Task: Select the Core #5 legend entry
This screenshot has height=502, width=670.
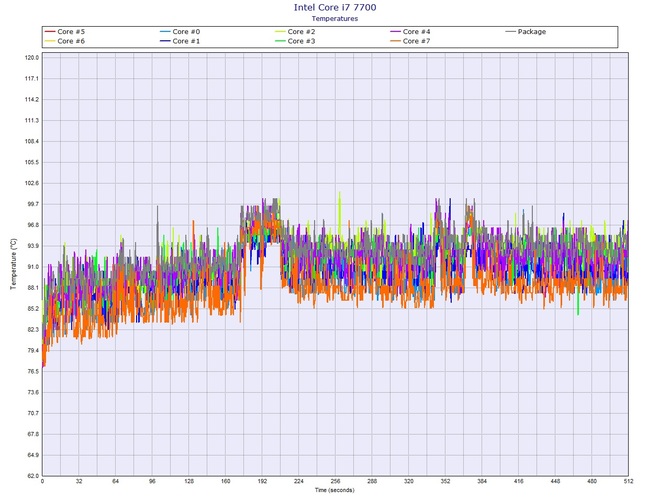Action: (65, 32)
